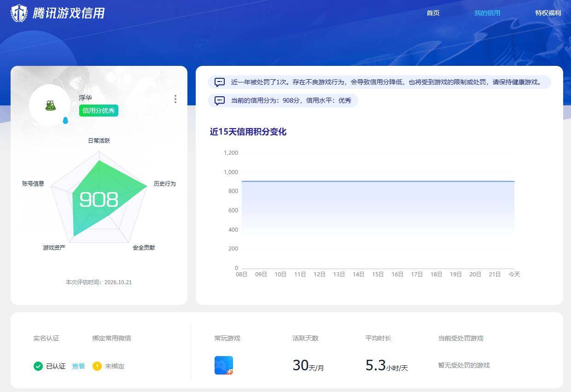Viewport: 571px width, 392px height.
Task: Click the 历史行为 radar label
Action: point(165,183)
